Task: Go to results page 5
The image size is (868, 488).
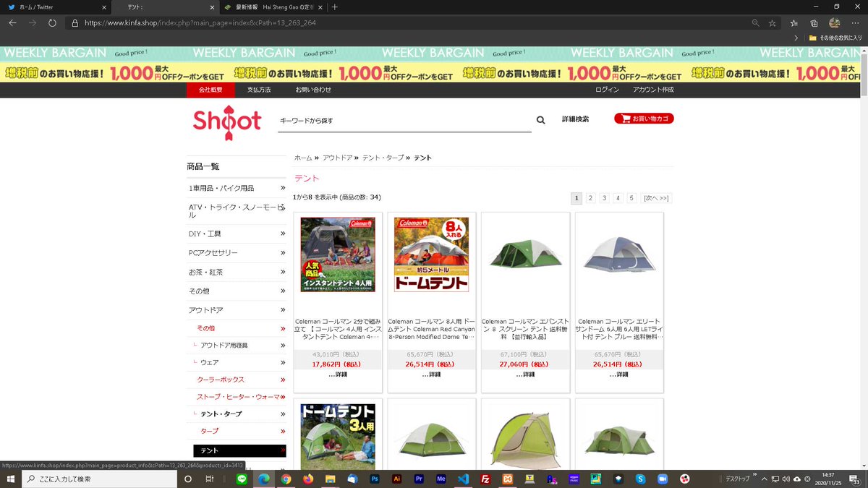Action: pos(631,198)
